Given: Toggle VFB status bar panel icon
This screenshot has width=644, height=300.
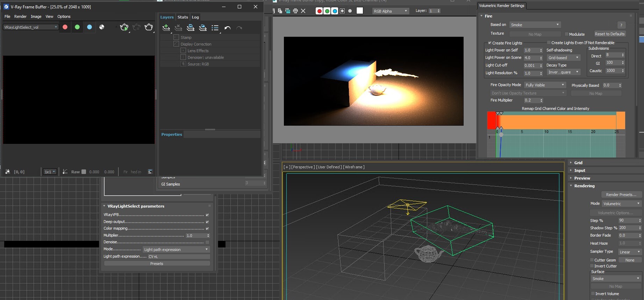Looking at the screenshot, I should click(x=150, y=172).
